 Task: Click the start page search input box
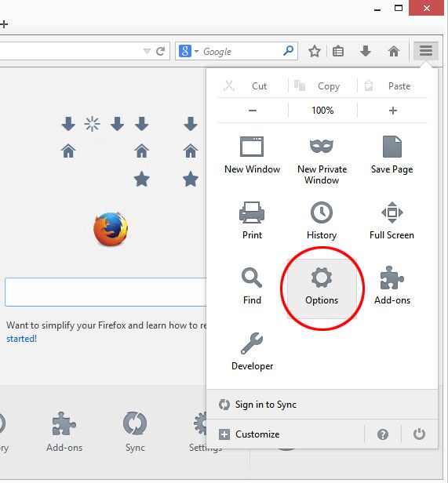(105, 292)
